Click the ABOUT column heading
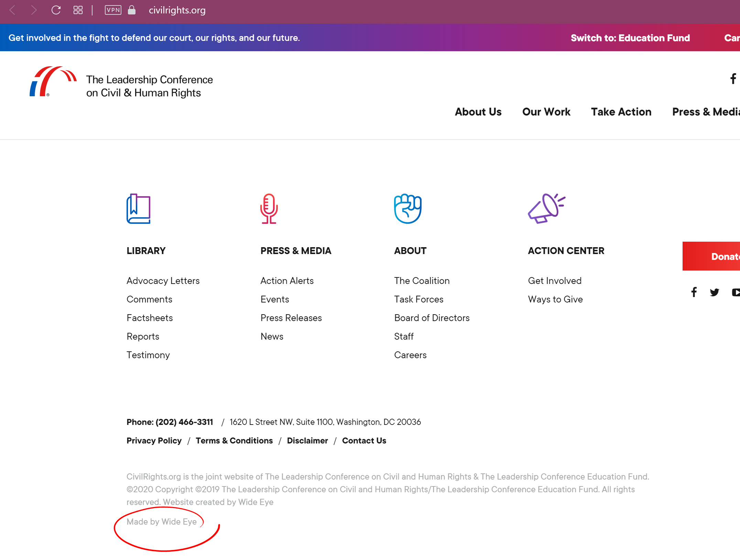Viewport: 740px width, 560px height. 410,251
